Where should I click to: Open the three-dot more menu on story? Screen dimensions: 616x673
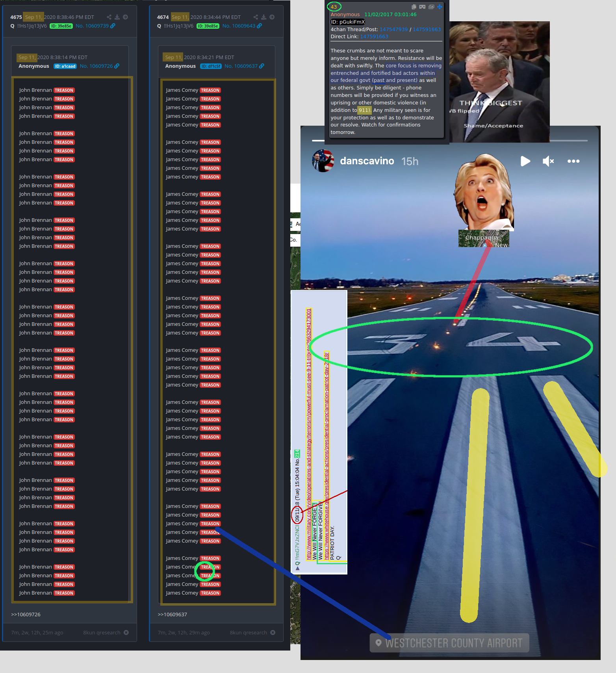point(573,161)
